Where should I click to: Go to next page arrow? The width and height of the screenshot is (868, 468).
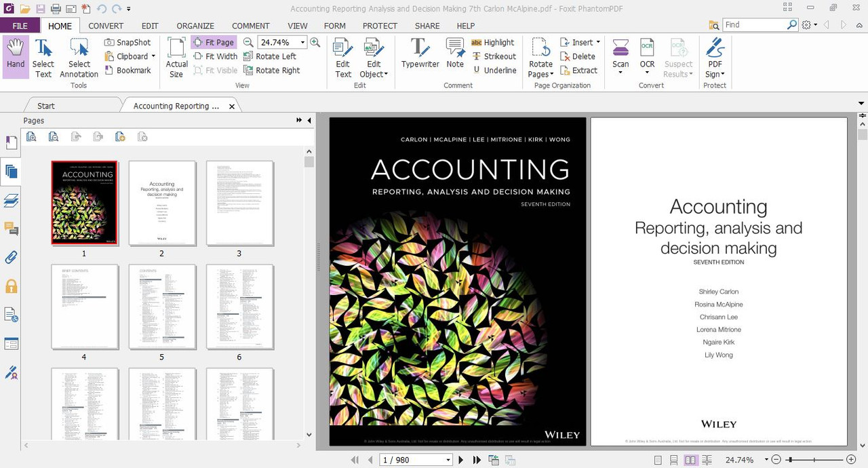461,460
